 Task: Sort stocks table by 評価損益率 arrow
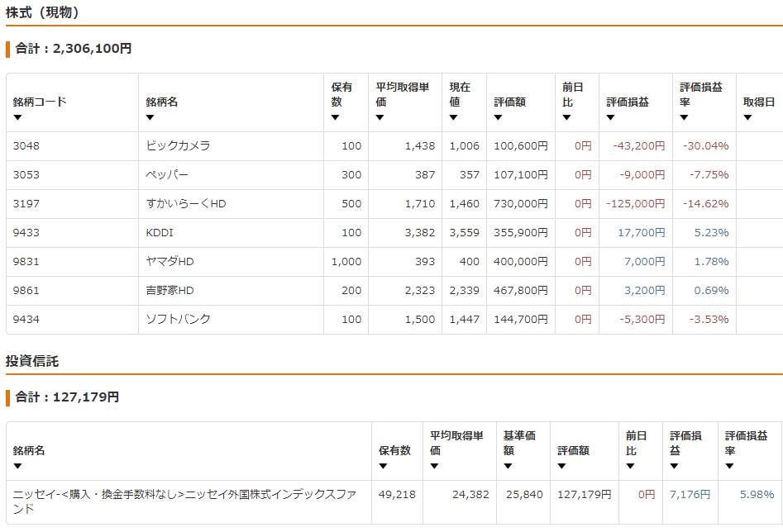coord(685,117)
